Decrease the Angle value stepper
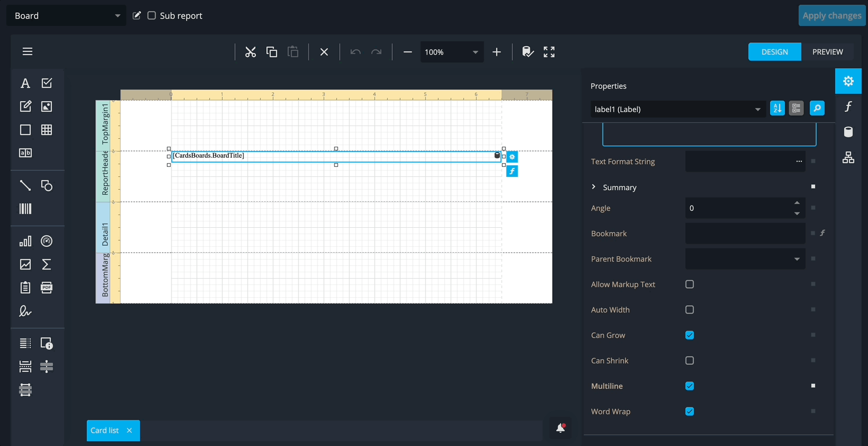 click(797, 213)
